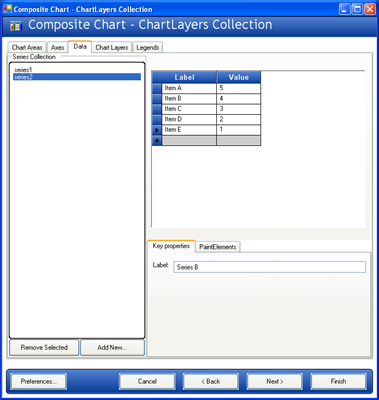Click the Series B label input field
This screenshot has height=400, width=379.
(269, 267)
